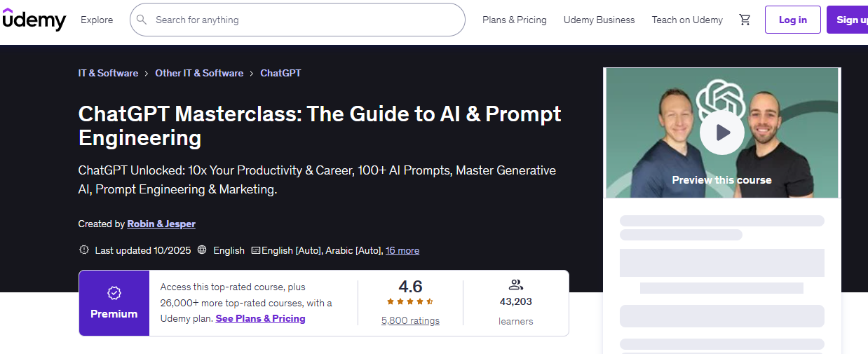Click the last updated badge icon
868x354 pixels.
point(84,250)
